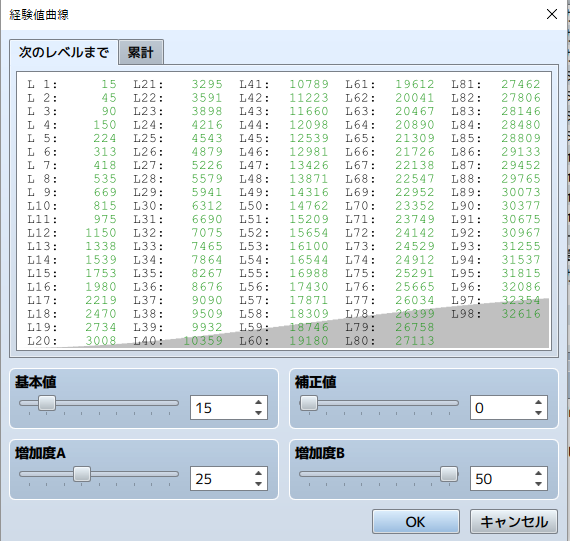Click the L53 value 16100
The width and height of the screenshot is (570, 541).
(309, 246)
